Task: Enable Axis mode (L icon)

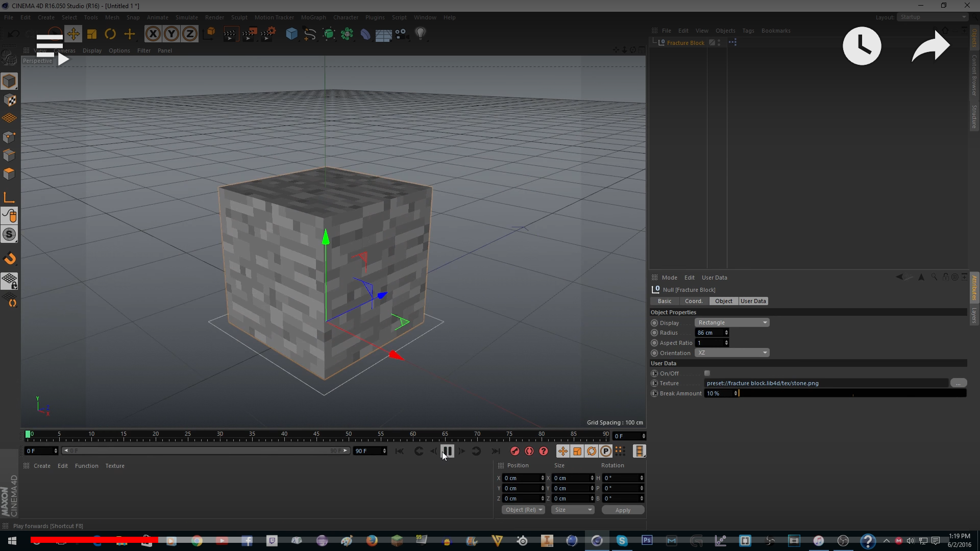Action: click(x=9, y=197)
